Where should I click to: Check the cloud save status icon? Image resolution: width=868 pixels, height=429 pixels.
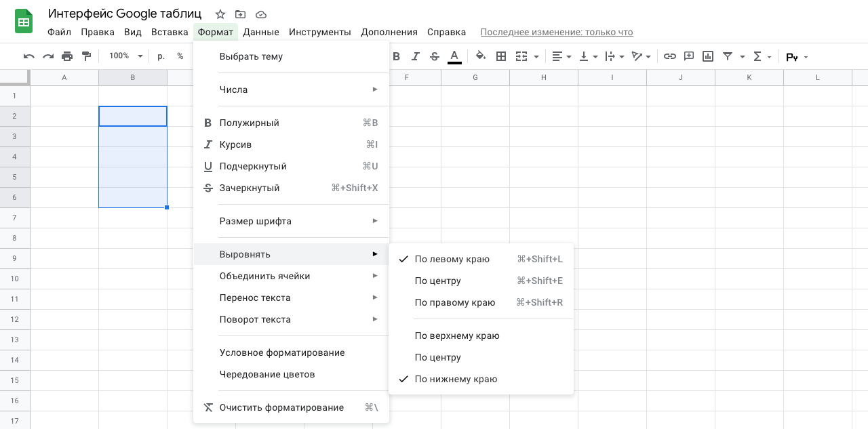click(x=261, y=14)
